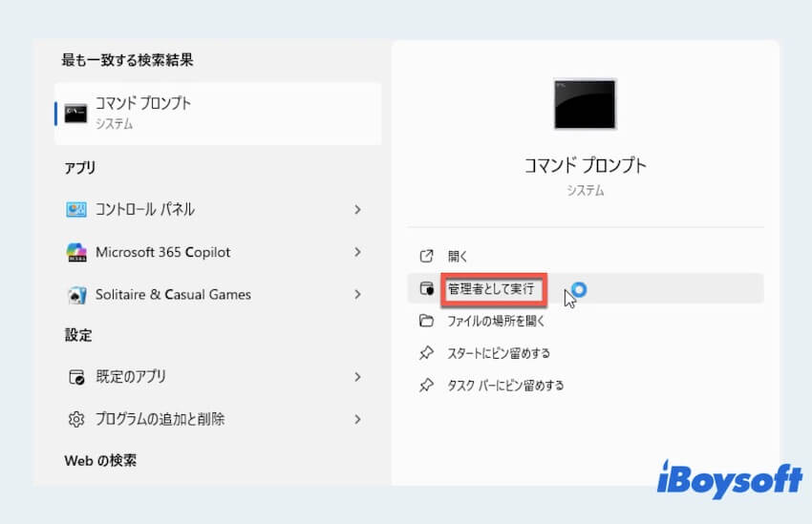Click the pin icon beside スタートにピン留めする
Image resolution: width=812 pixels, height=524 pixels.
[x=427, y=353]
